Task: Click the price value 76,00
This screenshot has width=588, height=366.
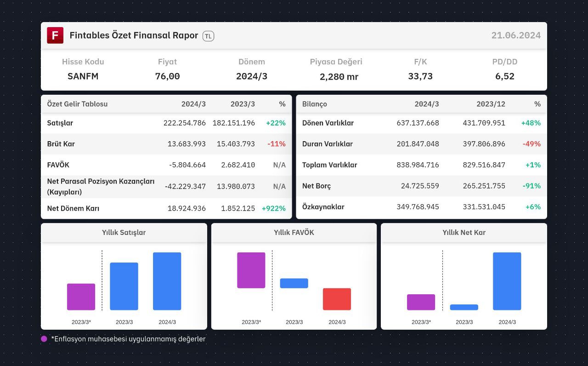Action: (x=167, y=76)
